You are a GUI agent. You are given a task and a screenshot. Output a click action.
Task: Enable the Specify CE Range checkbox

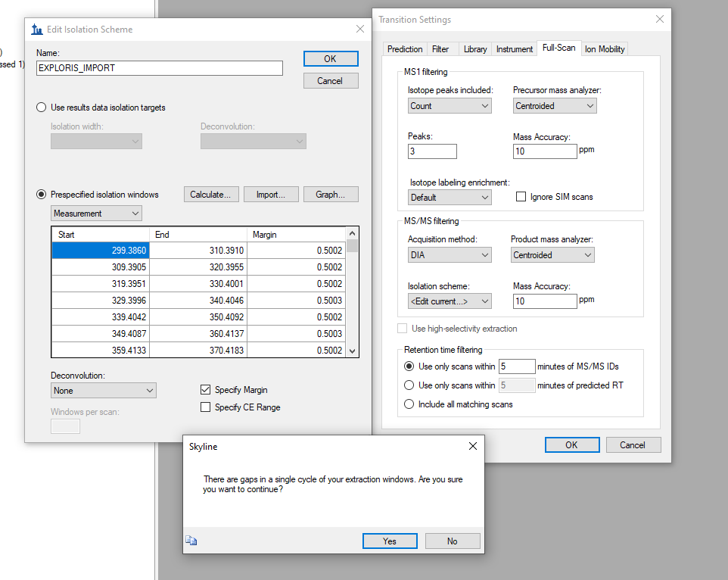[206, 407]
